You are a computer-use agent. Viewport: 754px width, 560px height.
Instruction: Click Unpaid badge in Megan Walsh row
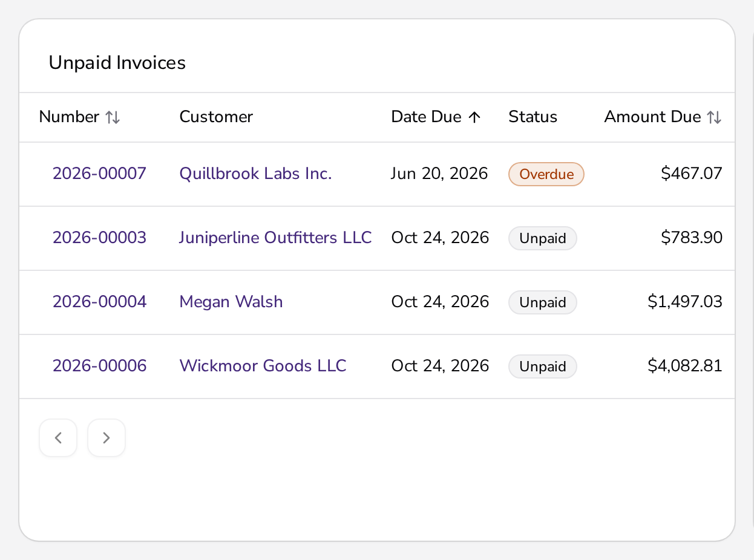click(543, 302)
